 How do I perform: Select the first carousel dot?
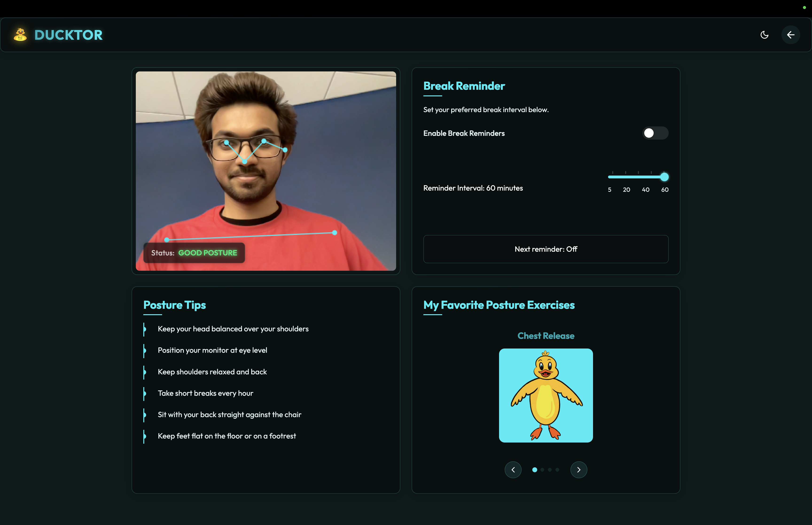coord(535,470)
